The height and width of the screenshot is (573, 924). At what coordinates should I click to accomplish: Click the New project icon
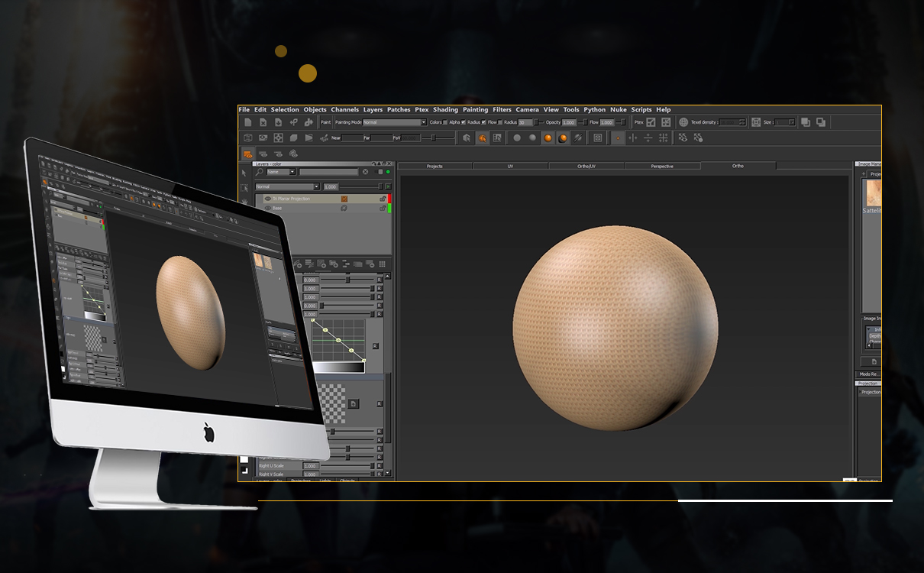(x=247, y=122)
